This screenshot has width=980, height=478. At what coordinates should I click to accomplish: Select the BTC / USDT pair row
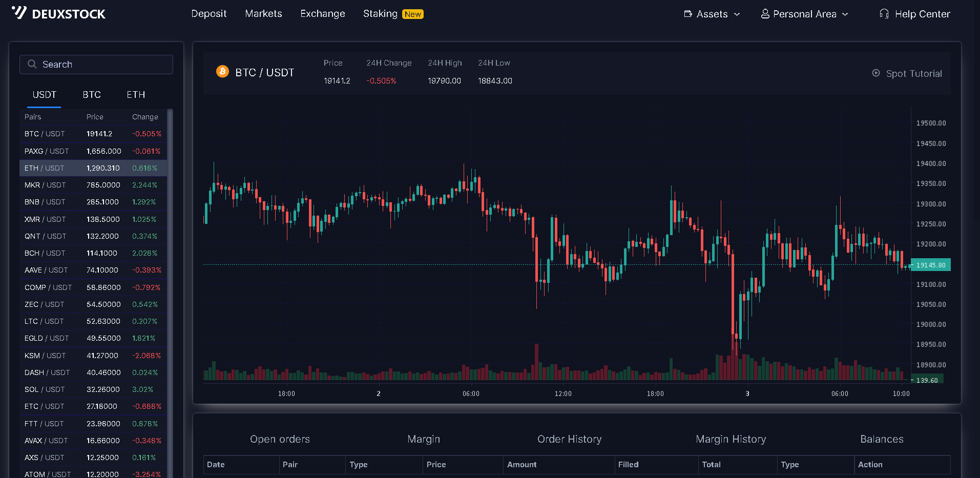pyautogui.click(x=93, y=134)
